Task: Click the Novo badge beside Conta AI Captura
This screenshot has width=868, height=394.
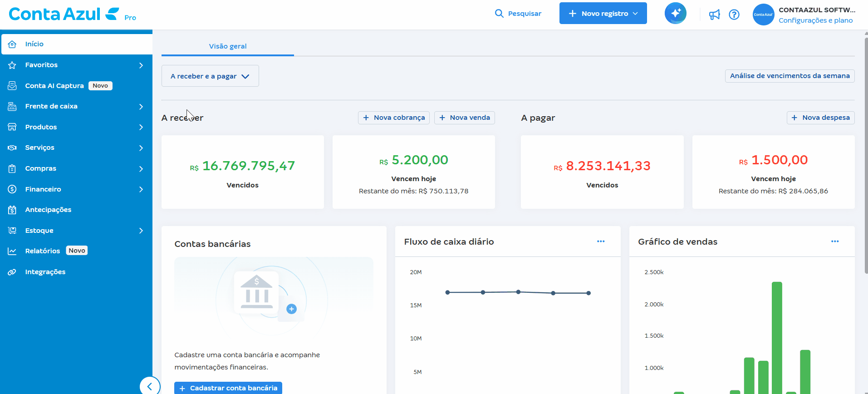Action: (x=100, y=86)
